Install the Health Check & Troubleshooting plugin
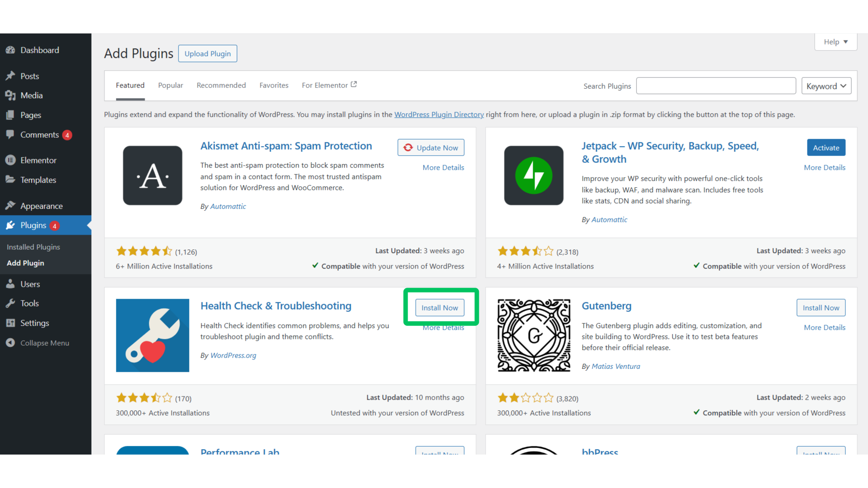Viewport: 868px width, 488px height. 440,308
